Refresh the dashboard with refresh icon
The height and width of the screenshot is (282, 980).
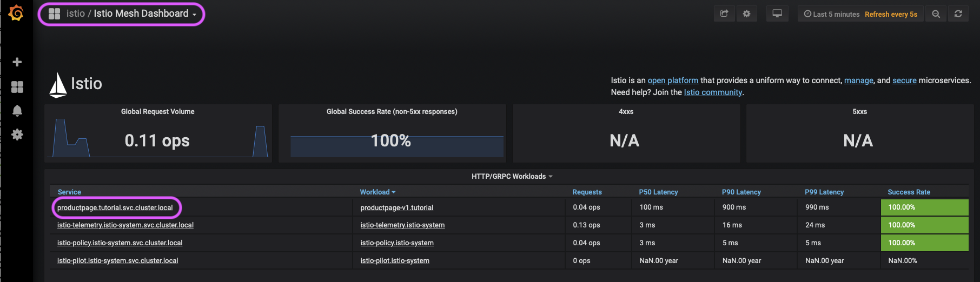pos(958,14)
